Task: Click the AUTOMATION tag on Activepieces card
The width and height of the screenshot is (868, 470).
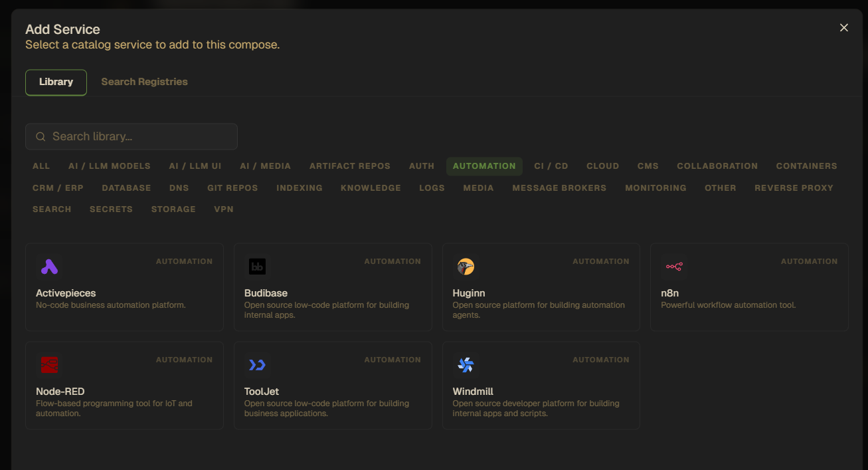Action: pyautogui.click(x=184, y=261)
